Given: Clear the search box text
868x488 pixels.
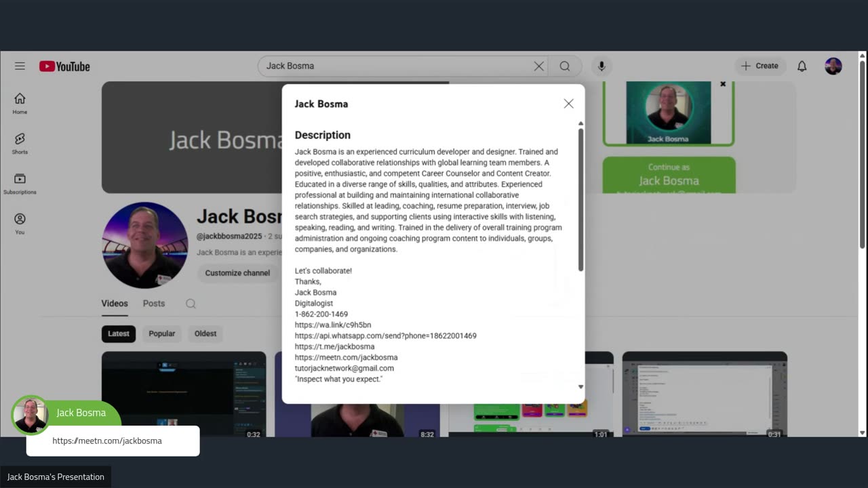Looking at the screenshot, I should tap(538, 66).
